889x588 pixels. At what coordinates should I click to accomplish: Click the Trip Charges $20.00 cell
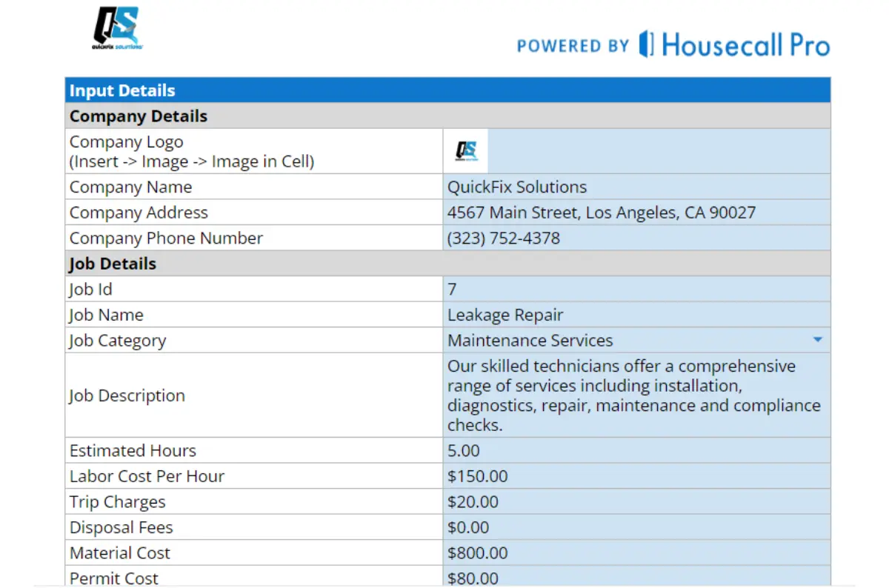[636, 502]
